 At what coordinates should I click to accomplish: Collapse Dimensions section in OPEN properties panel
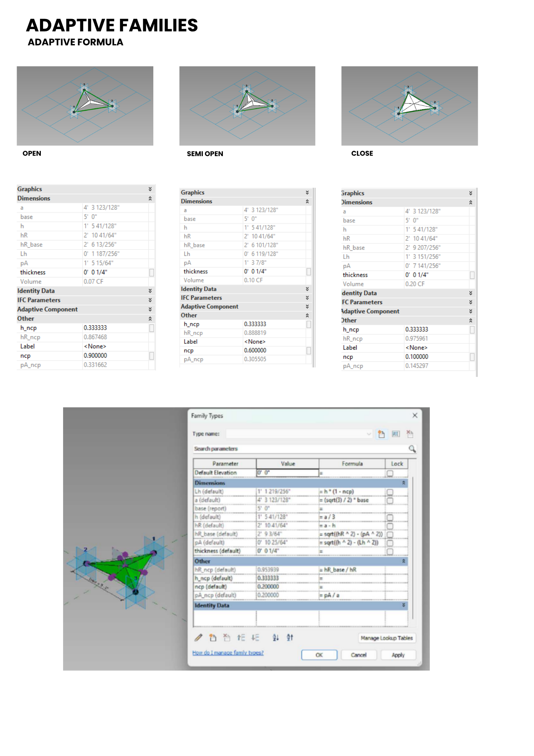coord(150,198)
